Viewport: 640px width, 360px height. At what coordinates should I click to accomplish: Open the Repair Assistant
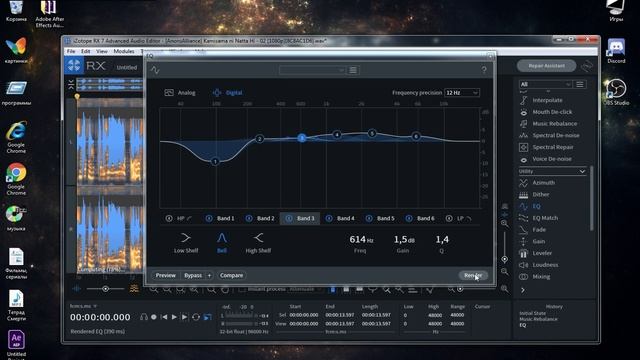[x=547, y=66]
